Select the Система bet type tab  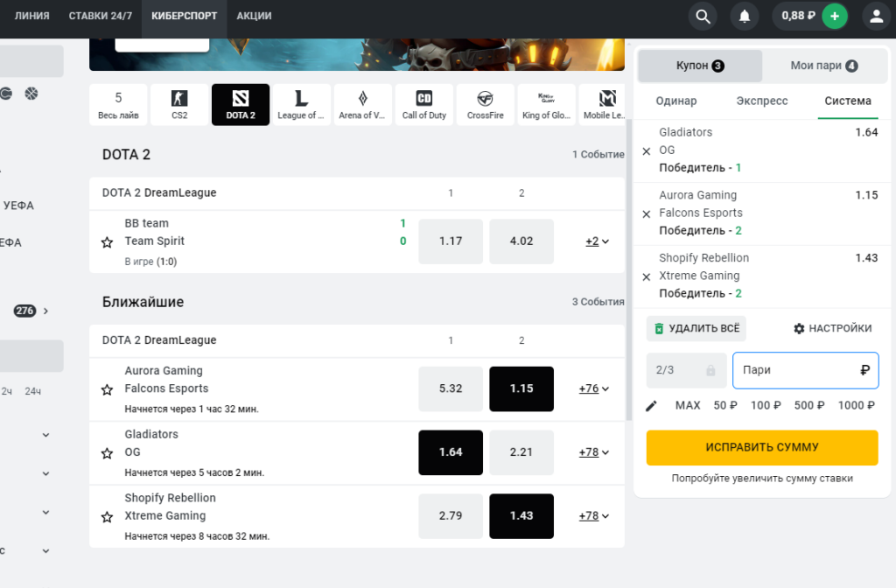[x=847, y=101]
